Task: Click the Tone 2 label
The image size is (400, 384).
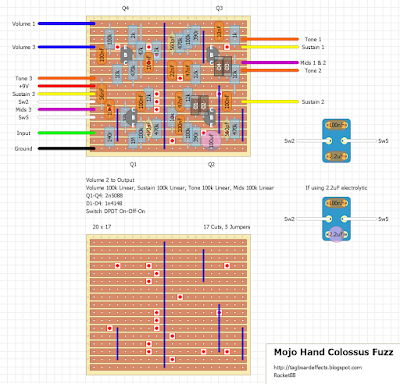Action: pos(313,71)
